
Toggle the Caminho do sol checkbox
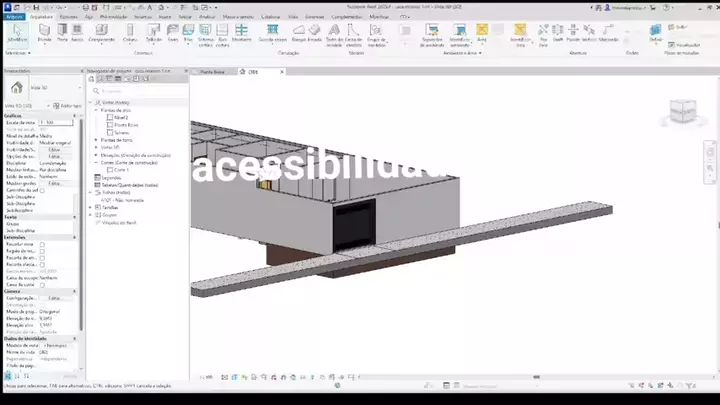42,190
